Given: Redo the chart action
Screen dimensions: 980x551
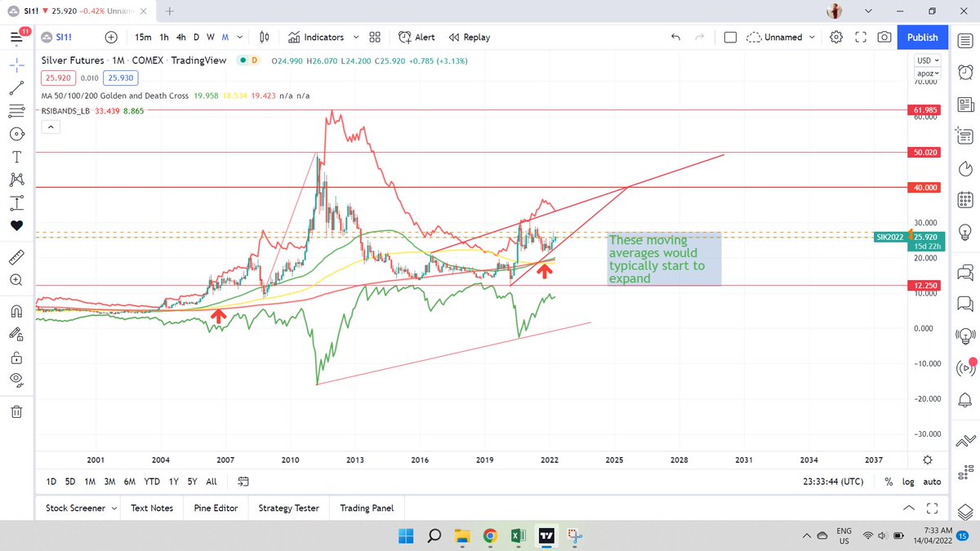Looking at the screenshot, I should [699, 38].
